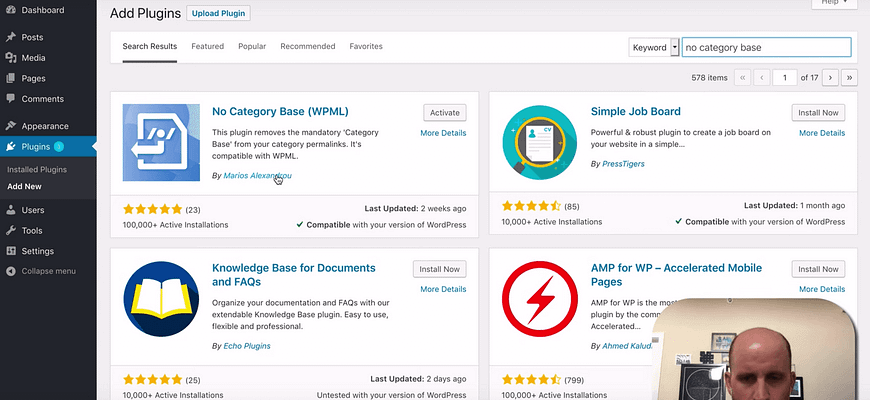
Task: Open author Echo Plugins link
Action: [x=247, y=346]
